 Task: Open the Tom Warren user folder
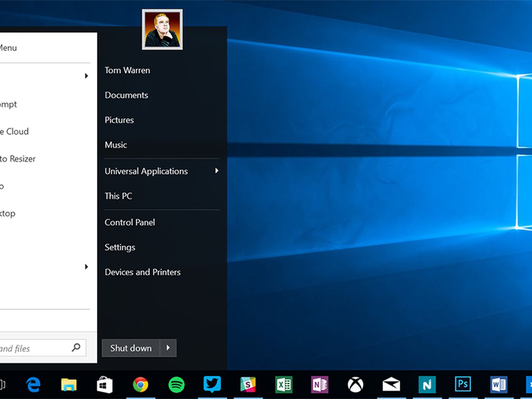127,70
